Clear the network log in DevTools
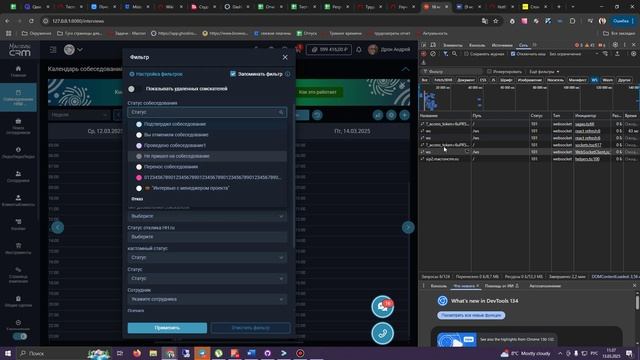 point(433,54)
